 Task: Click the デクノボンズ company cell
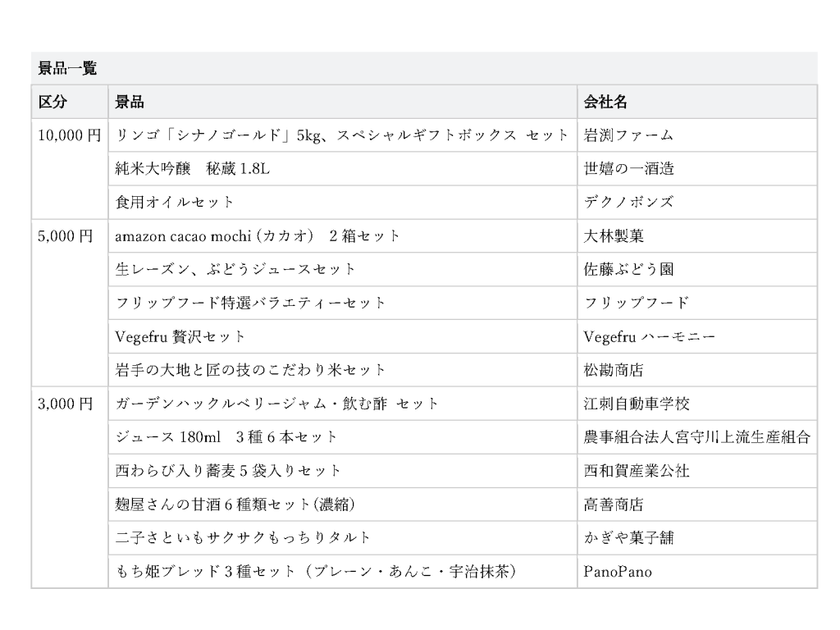click(697, 202)
